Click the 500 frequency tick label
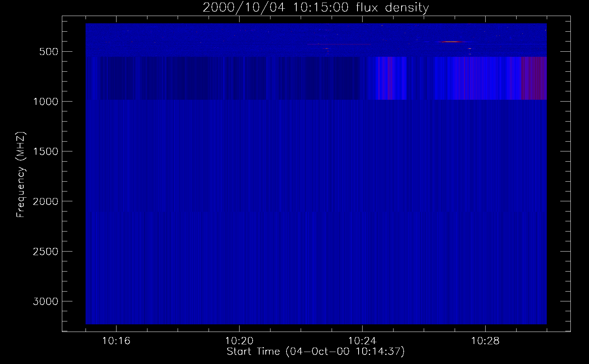Viewport: 589px width, 364px height. pos(49,52)
